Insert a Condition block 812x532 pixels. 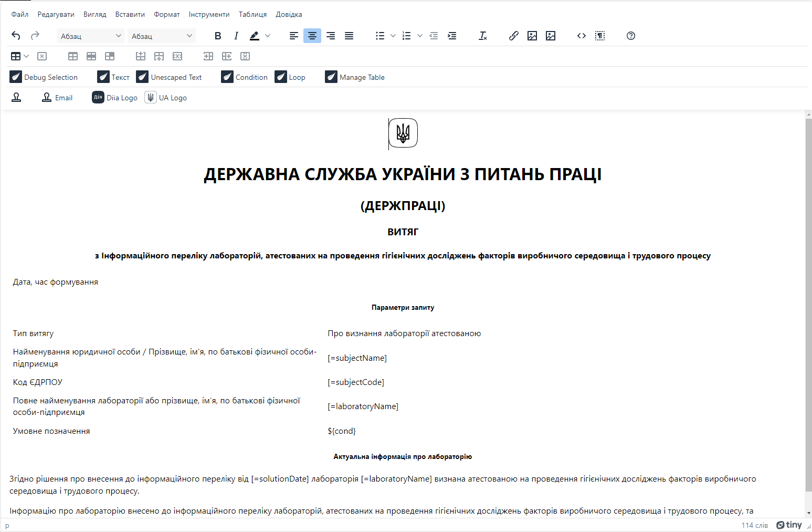pyautogui.click(x=245, y=77)
